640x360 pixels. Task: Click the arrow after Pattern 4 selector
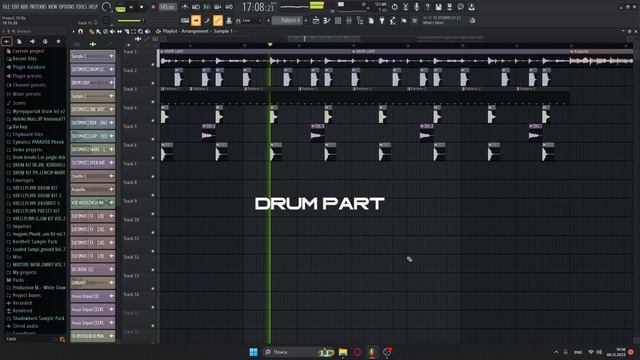[x=306, y=20]
